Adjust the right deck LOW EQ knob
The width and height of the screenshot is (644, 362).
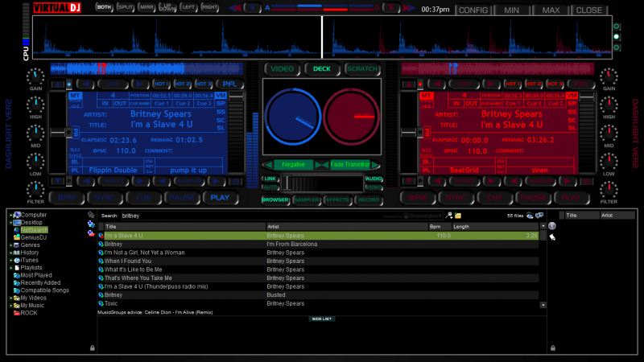click(609, 162)
